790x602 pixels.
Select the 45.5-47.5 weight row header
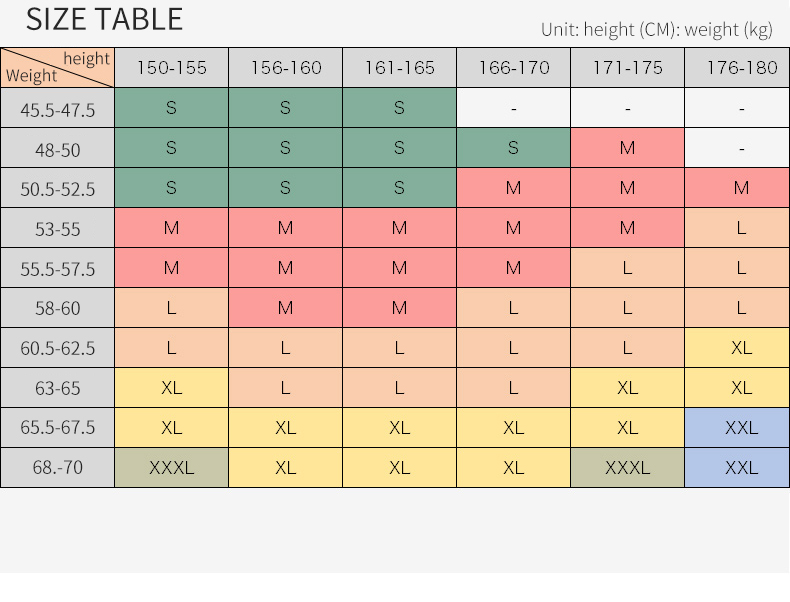[57, 109]
